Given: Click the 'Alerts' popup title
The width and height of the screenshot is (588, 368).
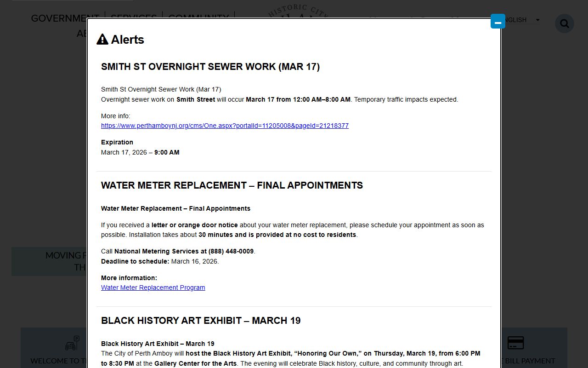Looking at the screenshot, I should point(127,40).
